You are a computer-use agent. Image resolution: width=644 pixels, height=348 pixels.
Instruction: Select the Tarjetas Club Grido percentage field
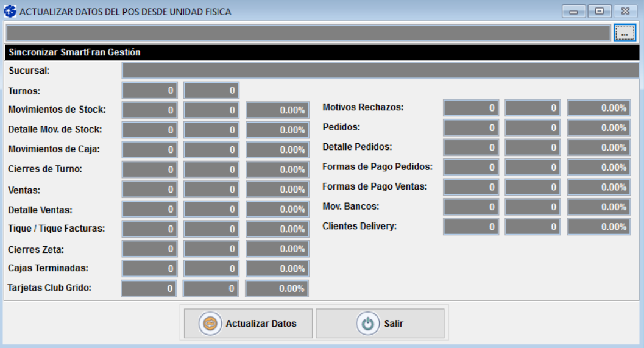(x=277, y=289)
